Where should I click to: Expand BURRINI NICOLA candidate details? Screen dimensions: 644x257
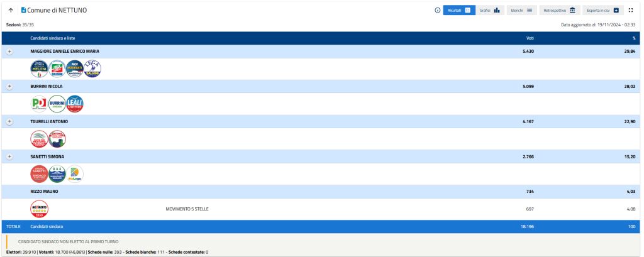point(9,86)
